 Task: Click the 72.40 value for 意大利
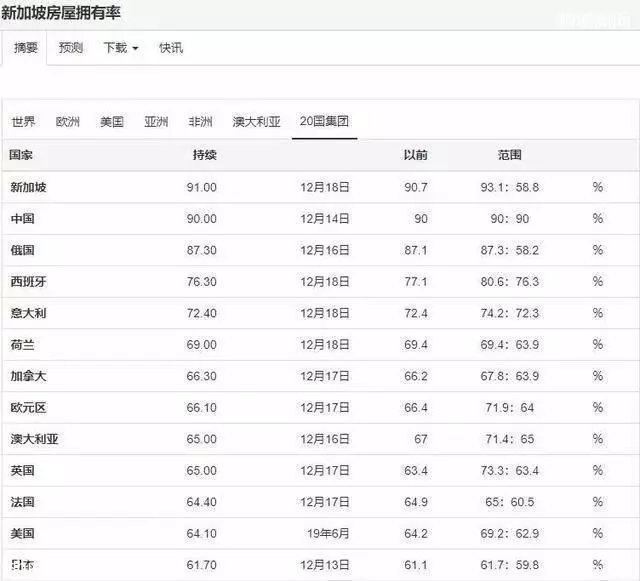202,313
